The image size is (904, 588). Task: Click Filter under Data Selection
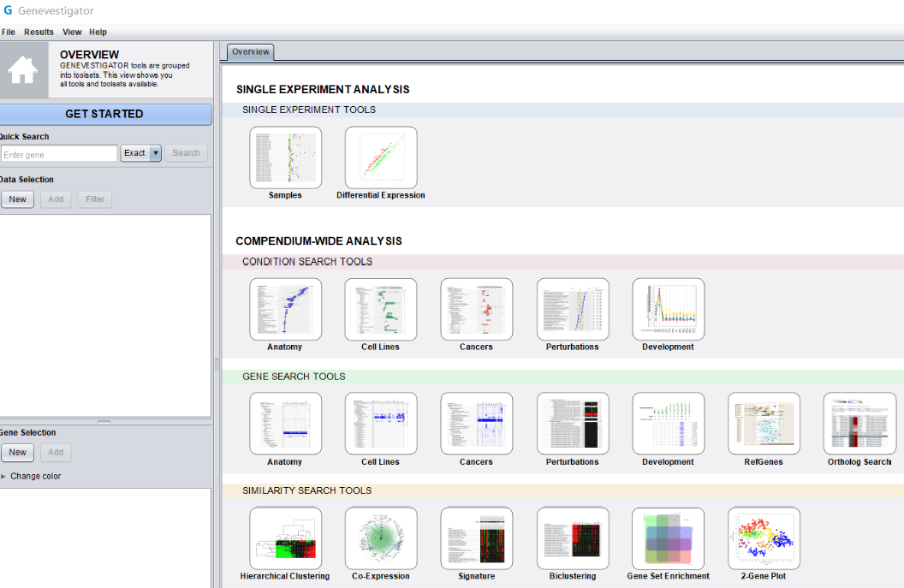coord(94,199)
